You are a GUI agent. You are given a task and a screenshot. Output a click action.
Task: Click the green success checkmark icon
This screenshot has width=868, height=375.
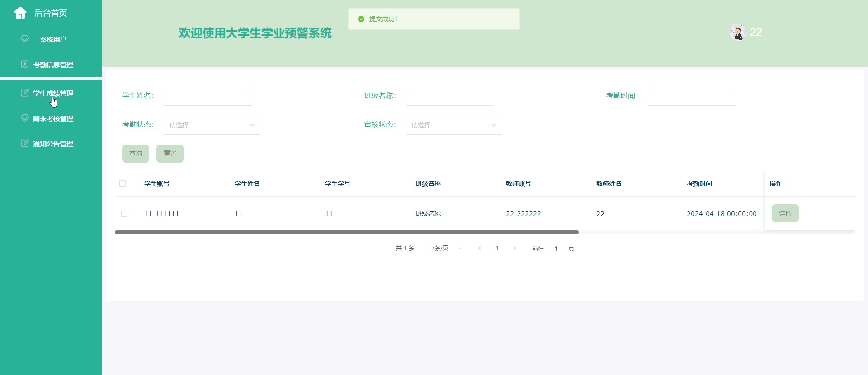tap(361, 19)
